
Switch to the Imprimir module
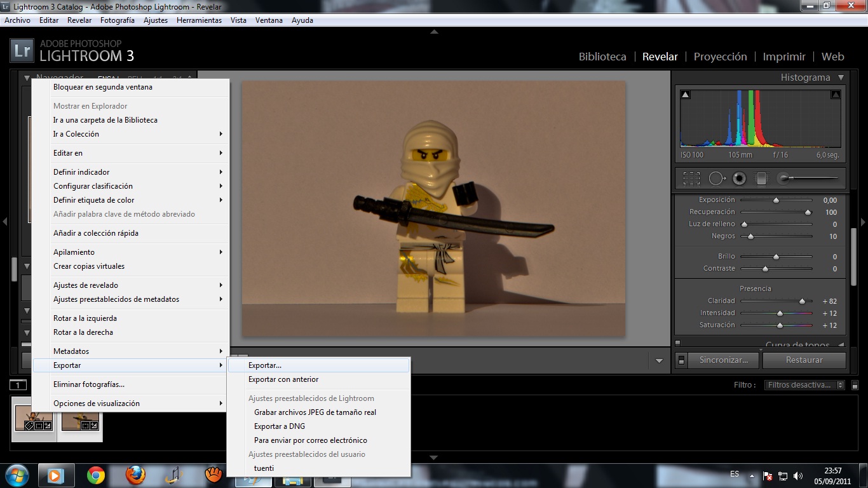click(x=784, y=57)
